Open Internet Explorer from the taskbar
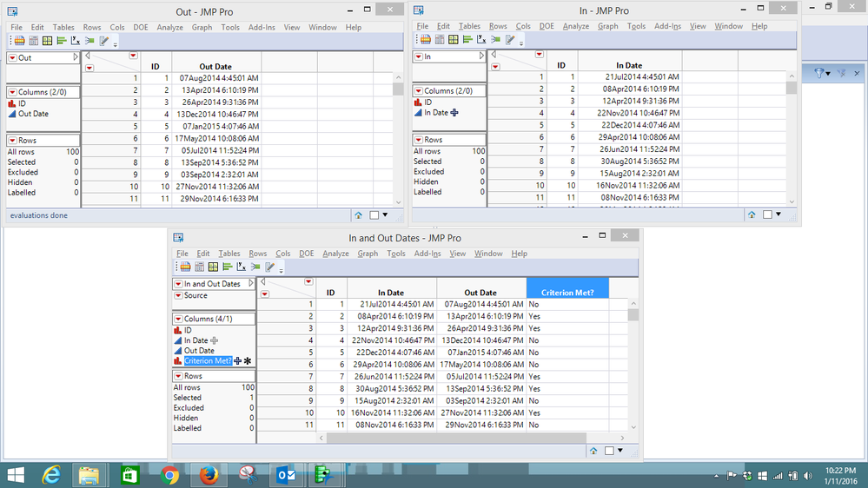The height and width of the screenshot is (488, 868). pos(51,475)
